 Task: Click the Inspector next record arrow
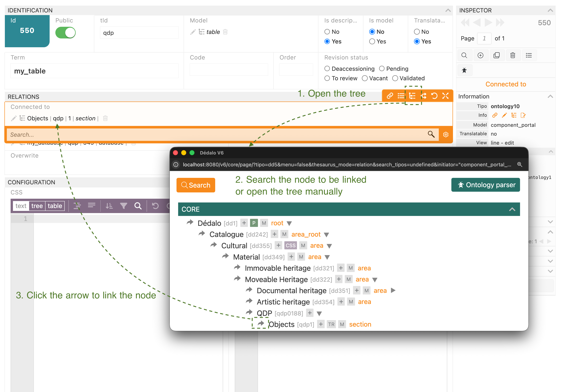pos(488,22)
